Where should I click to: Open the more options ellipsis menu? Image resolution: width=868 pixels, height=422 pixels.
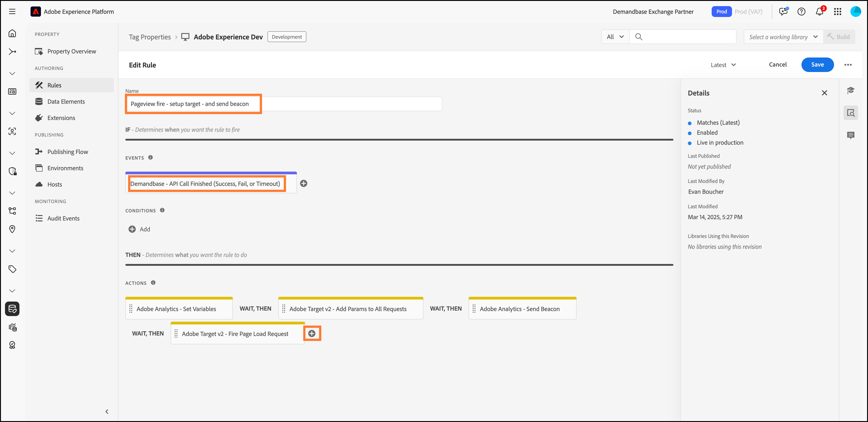848,65
